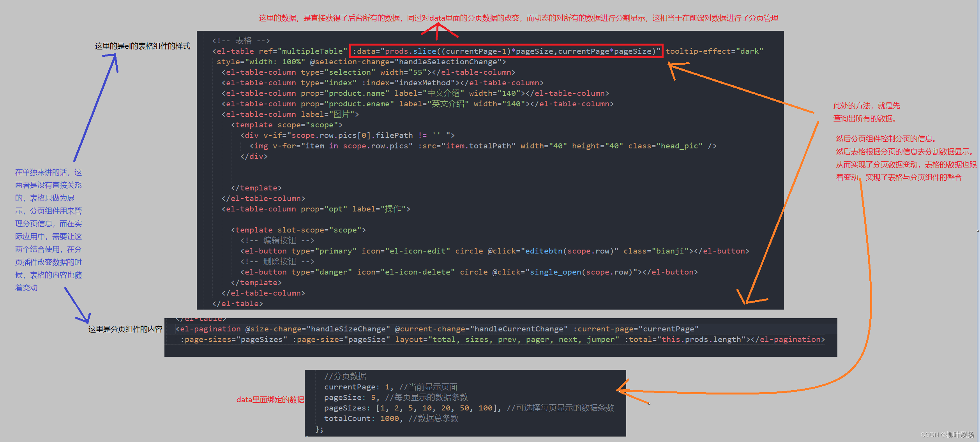980x442 pixels.
Task: Click the layout="total, sizes, prev, pager, next, jumper" attribute
Action: 507,339
